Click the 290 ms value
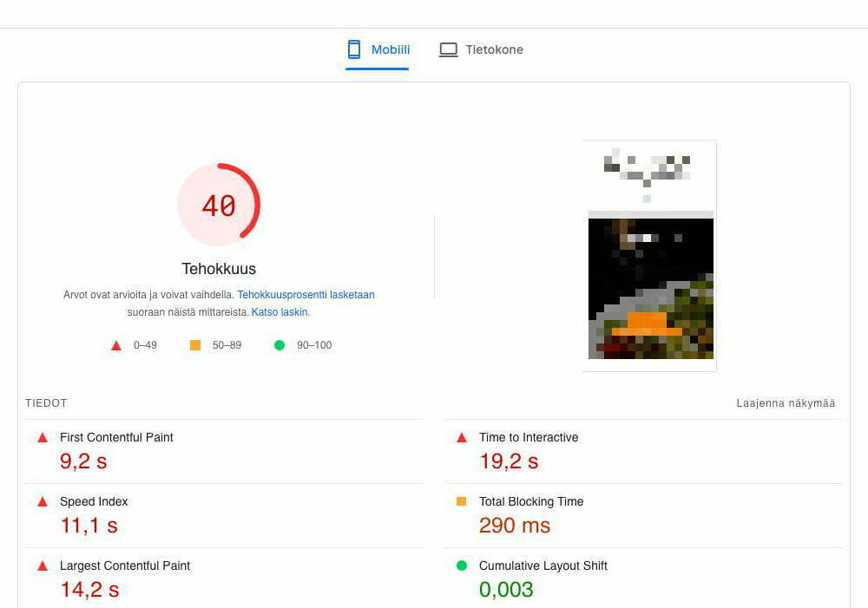This screenshot has width=868, height=608. tap(515, 526)
